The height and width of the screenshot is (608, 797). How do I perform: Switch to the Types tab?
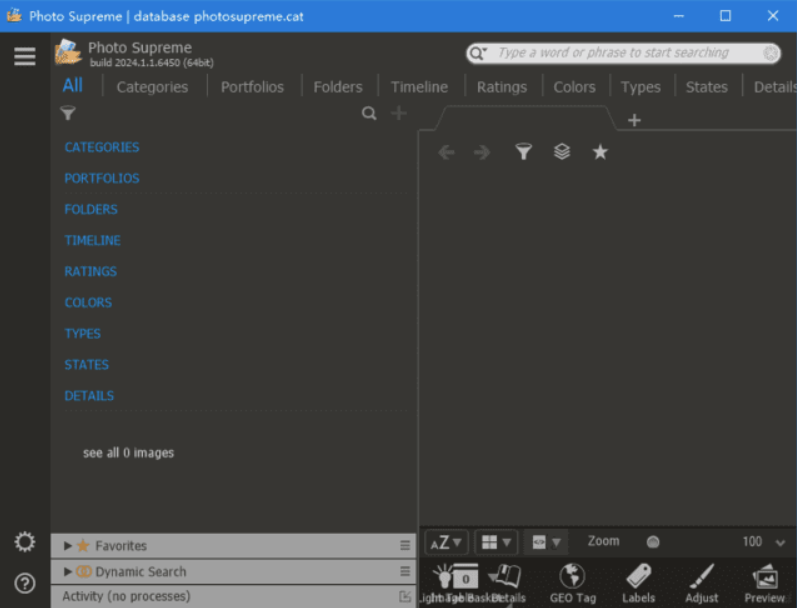click(x=640, y=87)
